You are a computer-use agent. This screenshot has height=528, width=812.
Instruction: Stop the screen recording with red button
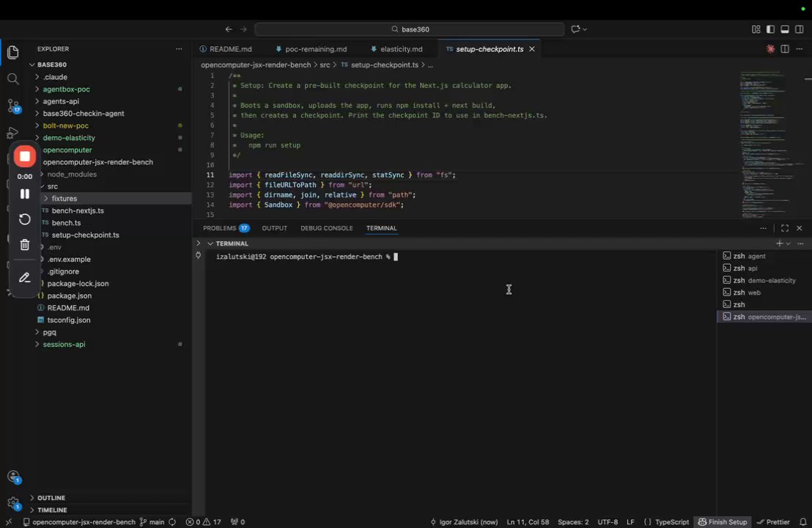click(25, 156)
